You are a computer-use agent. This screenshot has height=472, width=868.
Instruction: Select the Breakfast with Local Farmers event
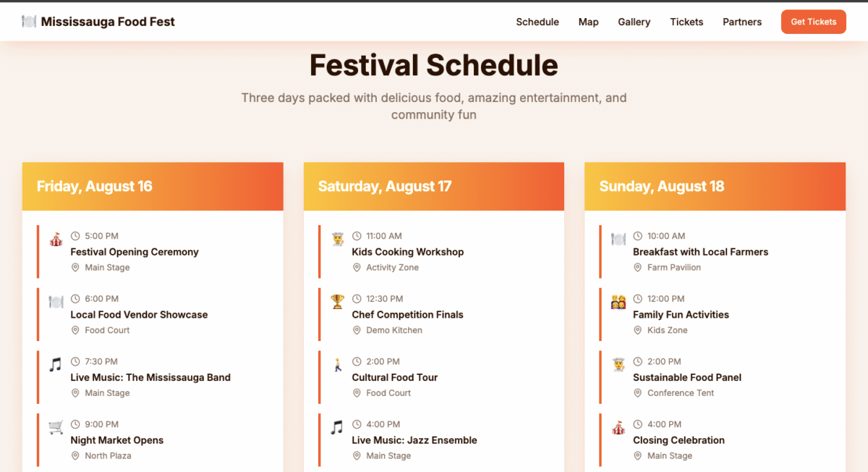pos(700,252)
